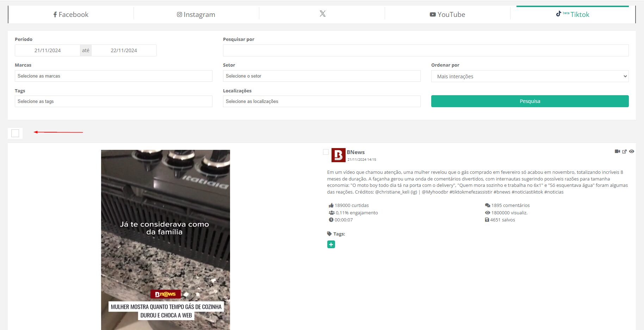Click the saved icon beside 4651 salvos
This screenshot has height=330, width=644.
click(x=487, y=220)
